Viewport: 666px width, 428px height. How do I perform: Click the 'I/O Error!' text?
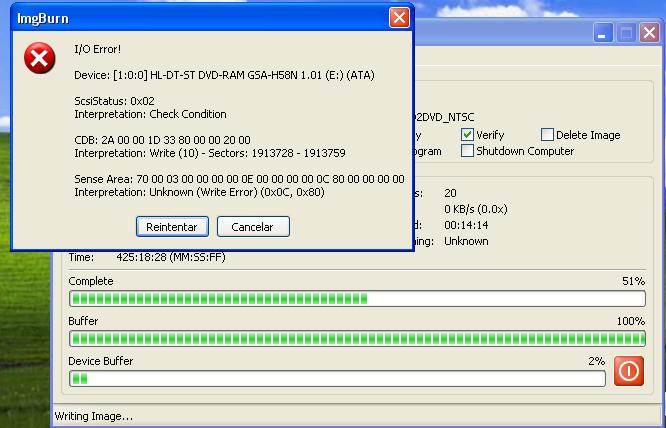tap(98, 49)
